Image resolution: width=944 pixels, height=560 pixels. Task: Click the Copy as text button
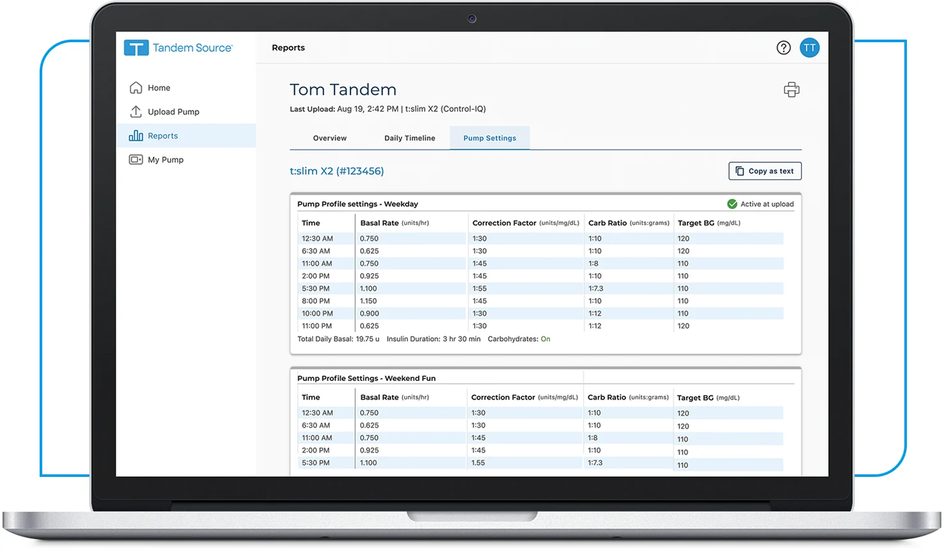click(x=765, y=171)
